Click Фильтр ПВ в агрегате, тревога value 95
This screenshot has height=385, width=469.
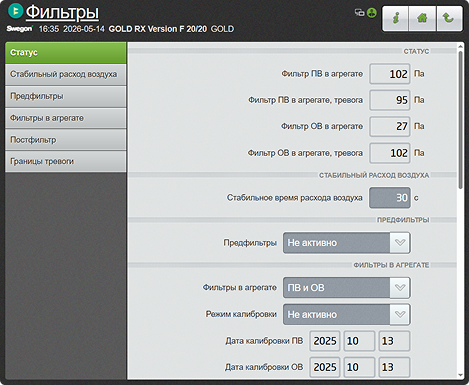click(x=390, y=100)
